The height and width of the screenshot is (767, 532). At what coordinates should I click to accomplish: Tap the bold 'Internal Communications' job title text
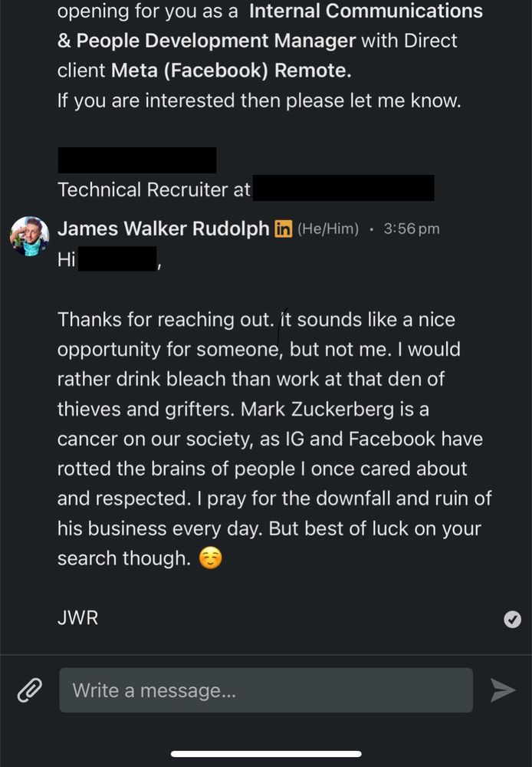[x=366, y=12]
